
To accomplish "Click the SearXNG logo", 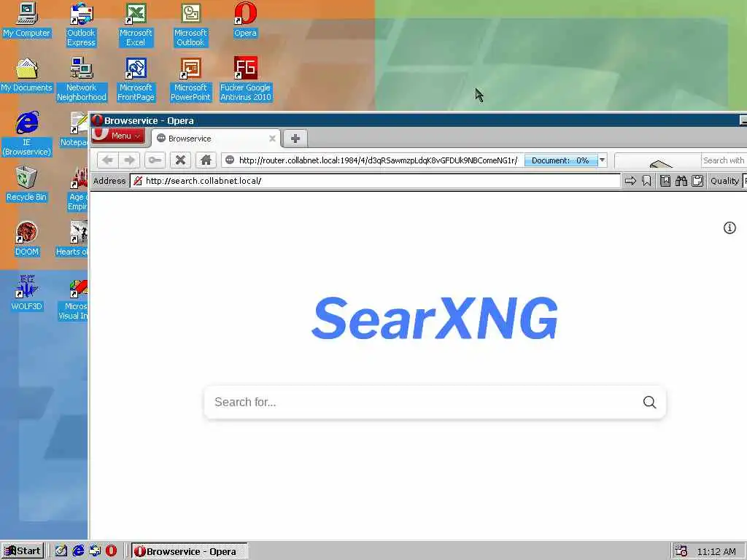I will (x=435, y=318).
